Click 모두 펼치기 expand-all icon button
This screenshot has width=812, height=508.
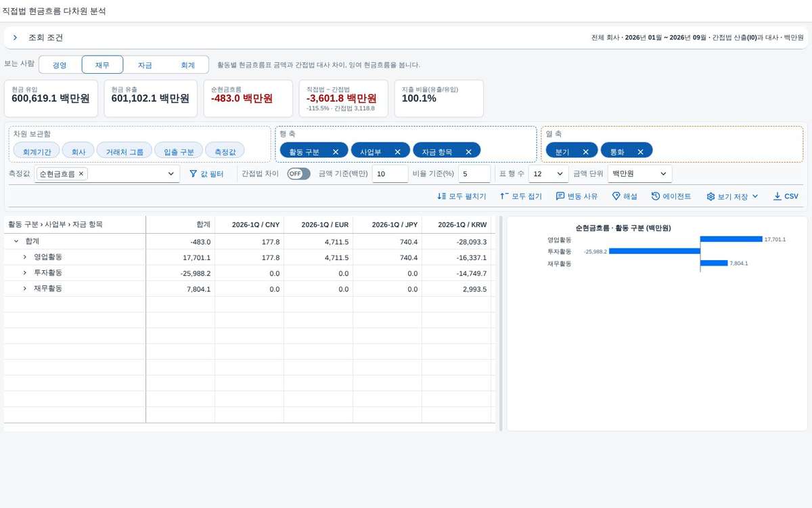tap(462, 196)
